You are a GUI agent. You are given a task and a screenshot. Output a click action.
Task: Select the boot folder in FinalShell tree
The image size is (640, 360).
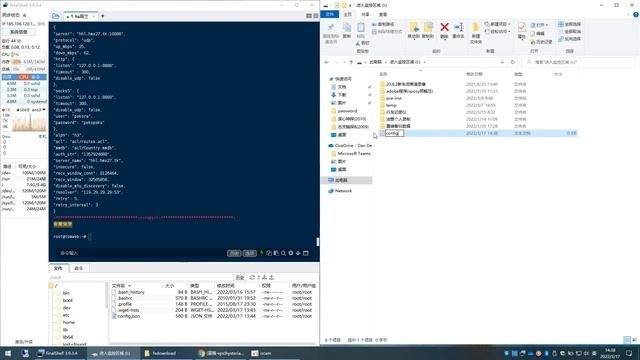coord(67,300)
